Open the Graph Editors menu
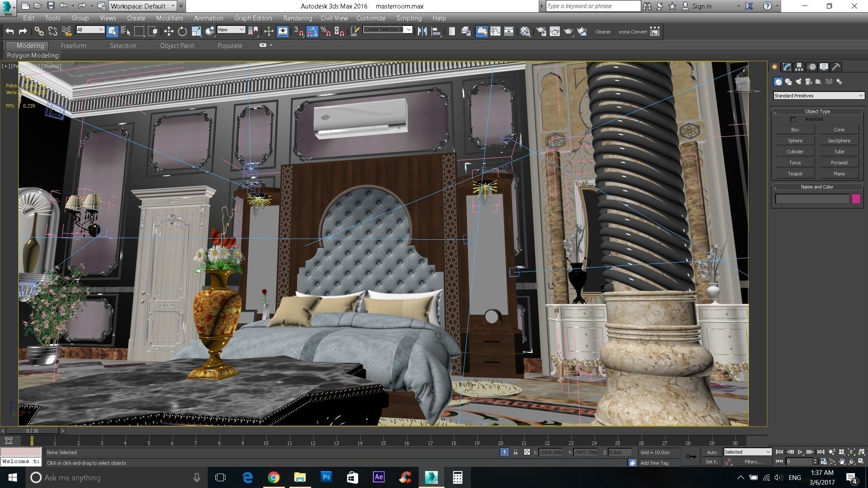 (x=253, y=18)
